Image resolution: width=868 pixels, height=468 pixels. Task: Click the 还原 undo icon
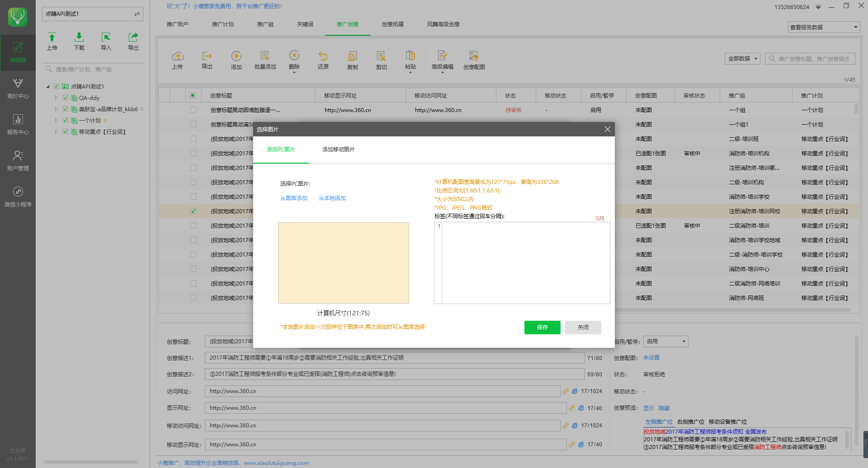(x=323, y=56)
